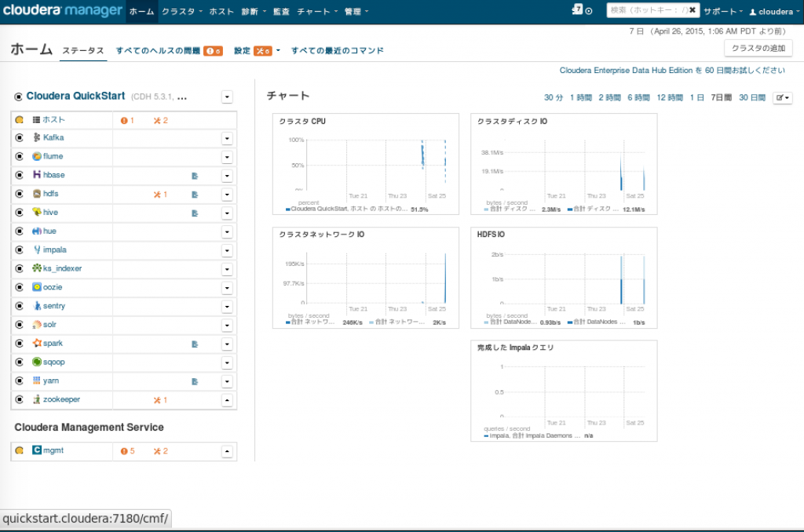Image resolution: width=804 pixels, height=532 pixels.
Task: Open the クラスタ menu in top navigation
Action: [182, 11]
